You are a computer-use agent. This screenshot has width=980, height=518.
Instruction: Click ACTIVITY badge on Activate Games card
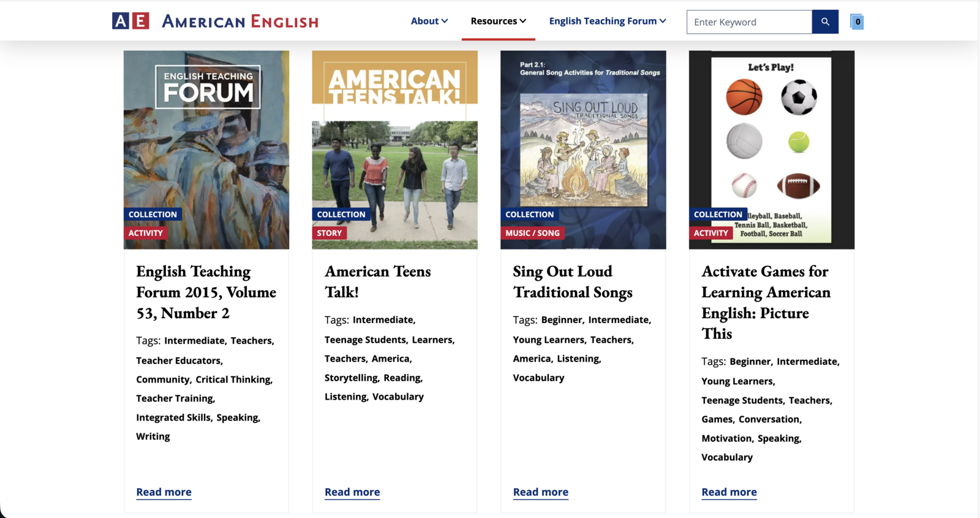711,233
